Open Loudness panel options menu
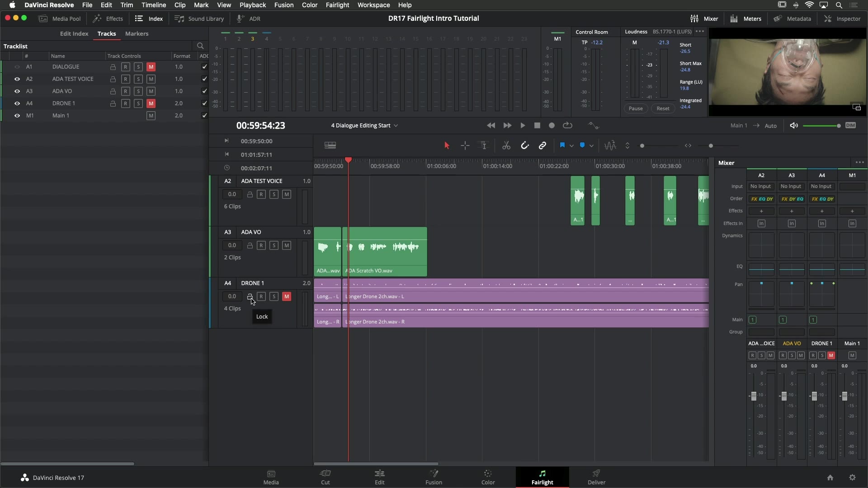 [x=700, y=32]
